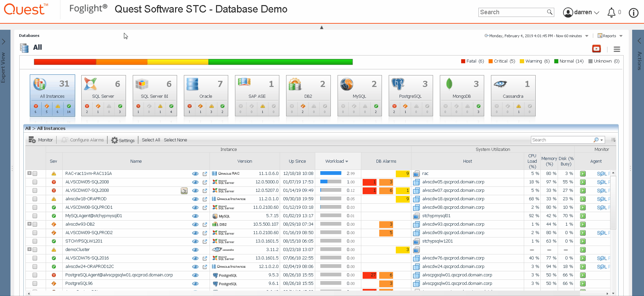Open the Reports dropdown

tap(610, 36)
